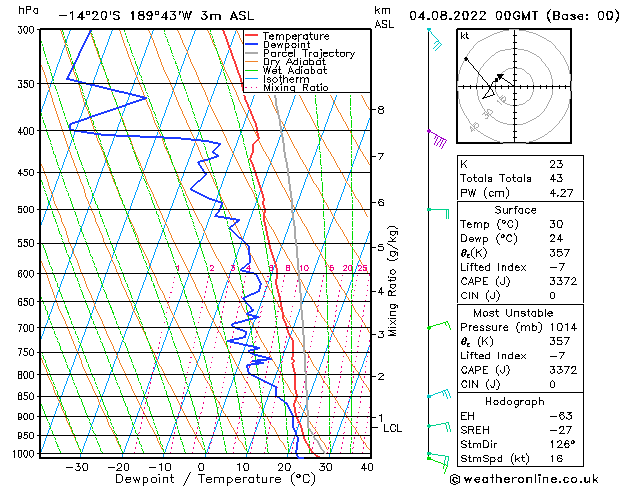Click the surface wind barb at 1000 hPa

point(438,461)
